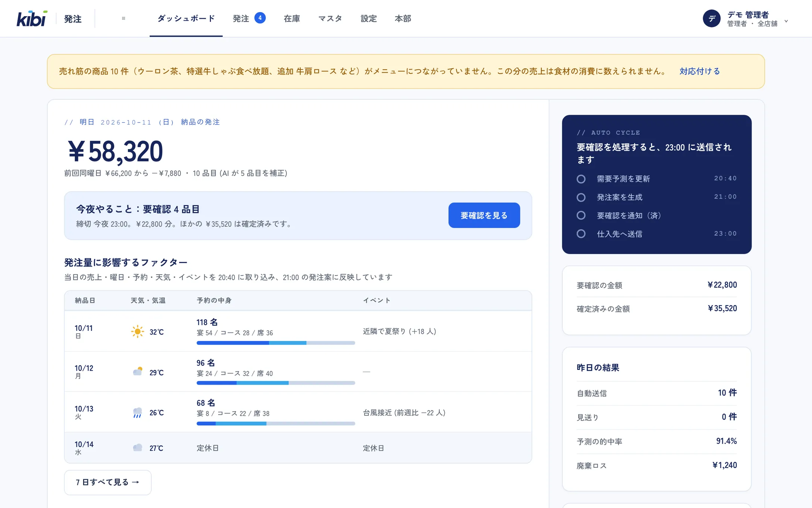Click the 10/11 日 date cell
The image size is (812, 508).
[x=83, y=332]
